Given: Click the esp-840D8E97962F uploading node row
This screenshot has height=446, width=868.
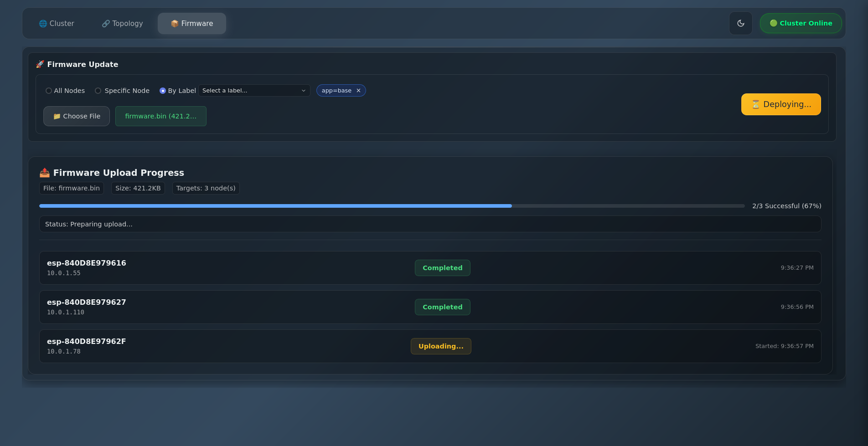Looking at the screenshot, I should pyautogui.click(x=228, y=346).
